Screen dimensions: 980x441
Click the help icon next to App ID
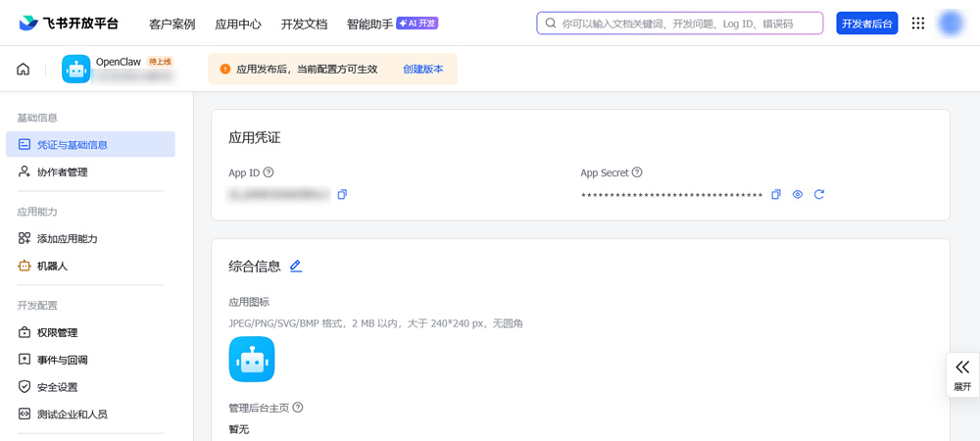click(x=269, y=172)
